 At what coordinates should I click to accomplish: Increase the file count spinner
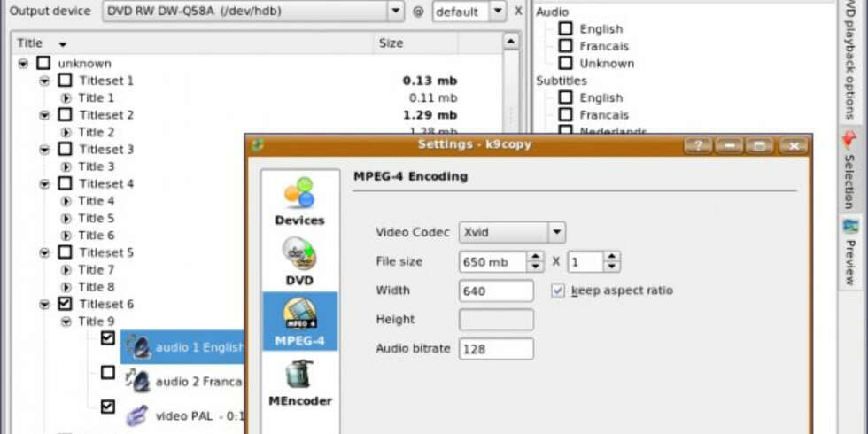click(x=611, y=256)
